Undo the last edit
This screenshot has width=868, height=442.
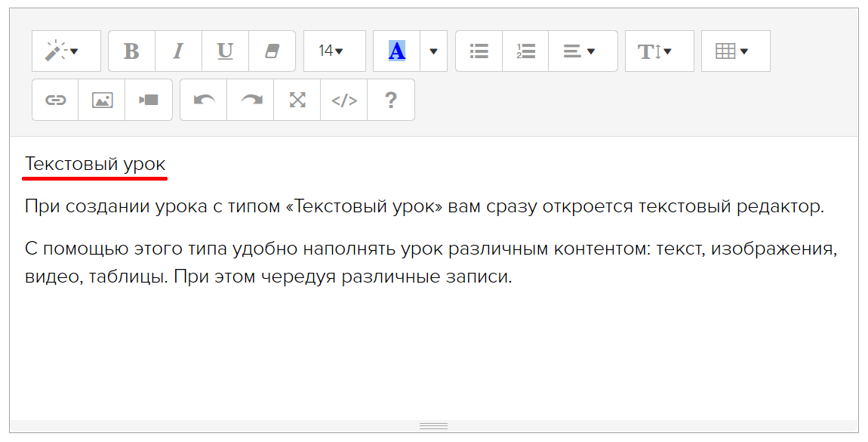[x=204, y=100]
